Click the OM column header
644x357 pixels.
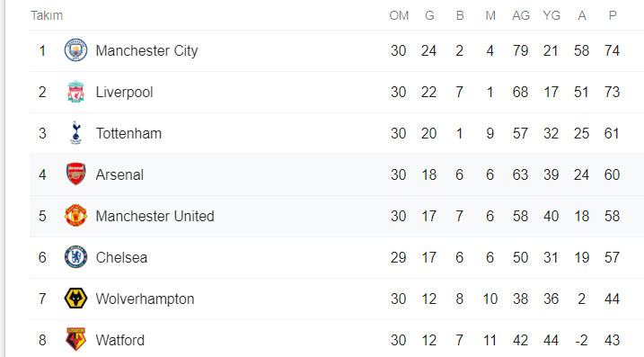pos(399,15)
